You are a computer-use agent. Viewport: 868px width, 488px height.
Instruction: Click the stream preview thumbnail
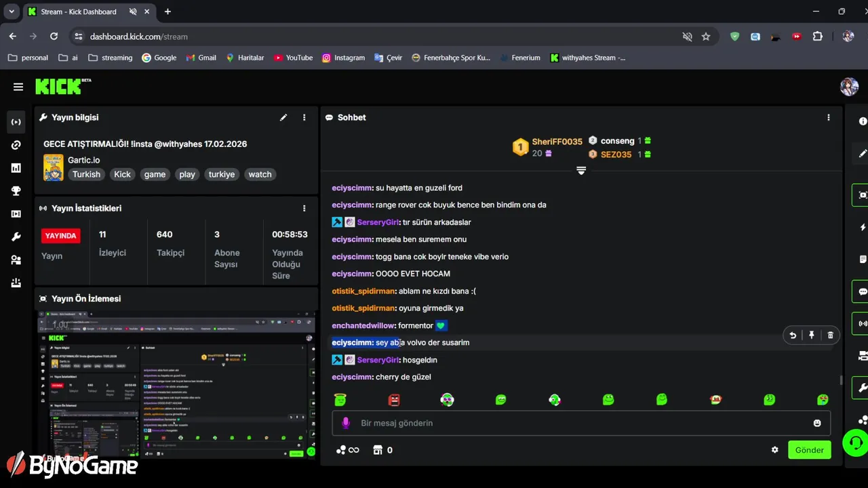[x=176, y=385]
